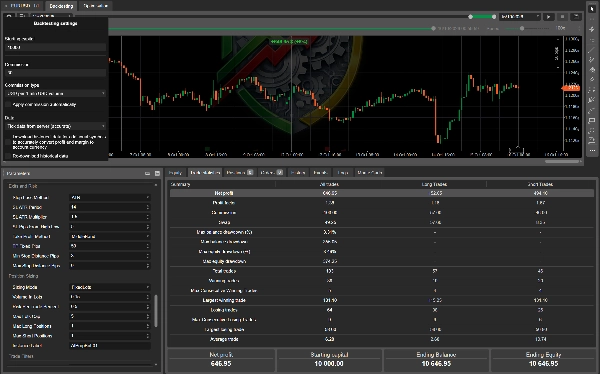Image resolution: width=600 pixels, height=374 pixels.
Task: Click the Parameters panel maximize icon
Action: (x=157, y=173)
